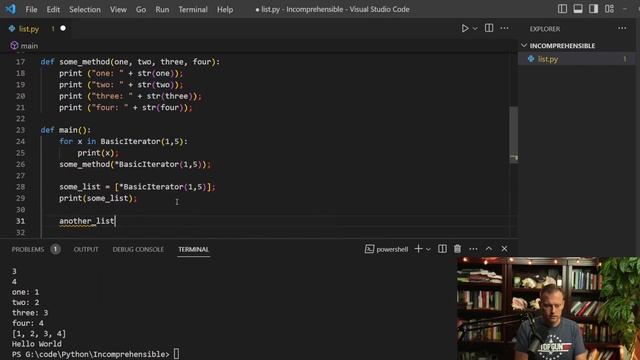Open the View menu
This screenshot has height=360, width=640.
(118, 9)
